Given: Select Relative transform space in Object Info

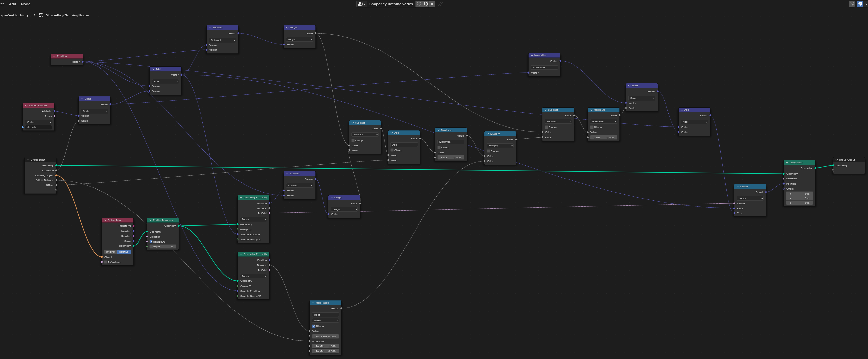Looking at the screenshot, I should pyautogui.click(x=124, y=252).
